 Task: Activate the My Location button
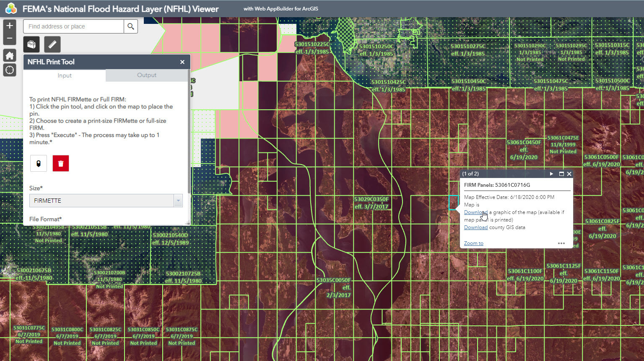10,70
